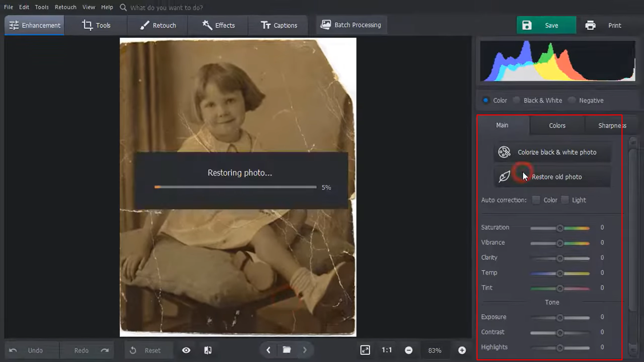This screenshot has height=362, width=644.
Task: Open the Captions tool
Action: pos(279,25)
